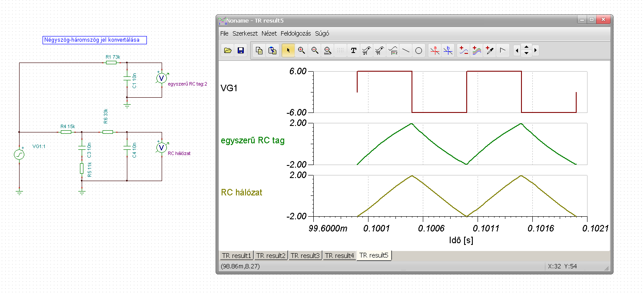Switch to TR result1 tab

[x=236, y=255]
